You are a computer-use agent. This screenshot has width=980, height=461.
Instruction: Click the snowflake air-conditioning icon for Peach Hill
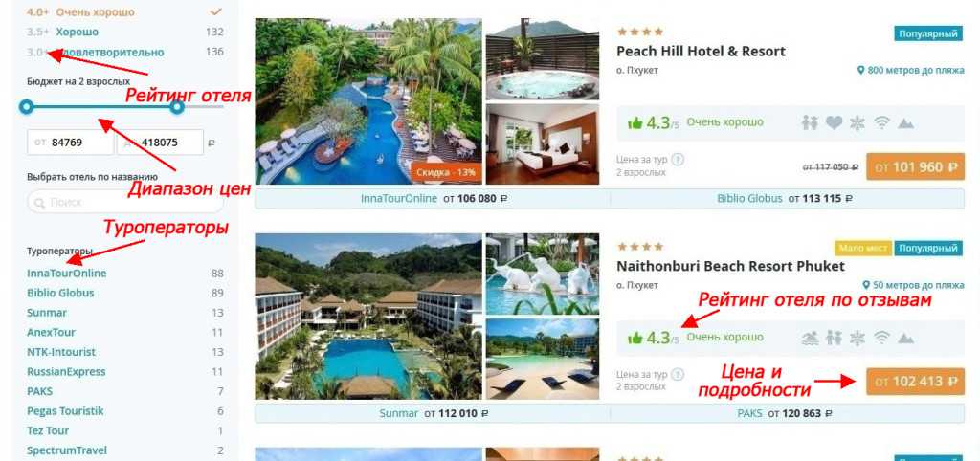[x=857, y=123]
